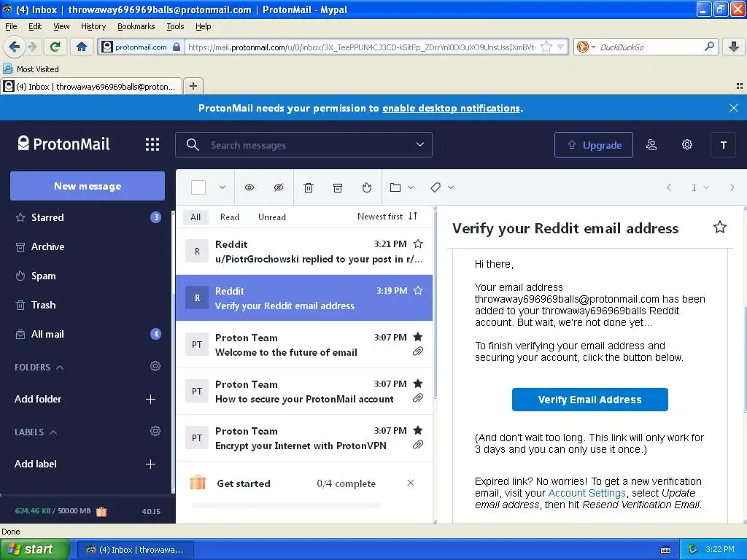Show the Read messages filter
Image resolution: width=747 pixels, height=560 pixels.
(229, 217)
